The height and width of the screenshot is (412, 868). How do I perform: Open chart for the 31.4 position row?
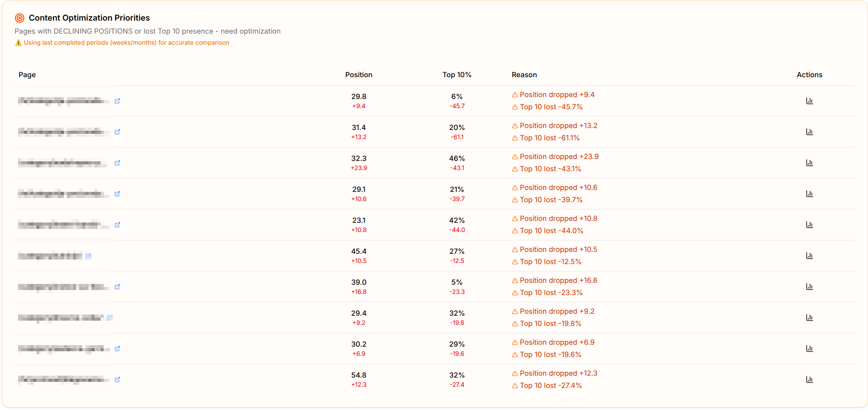tap(809, 132)
